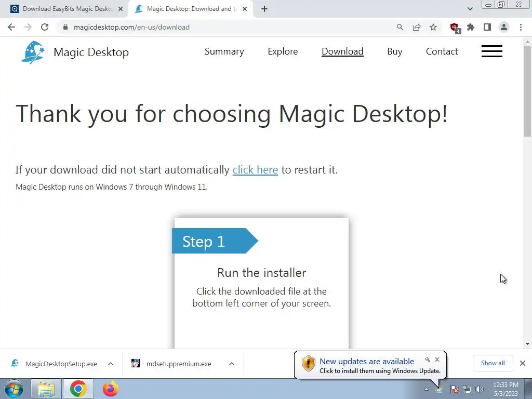Show hidden system tray icons

[427, 390]
